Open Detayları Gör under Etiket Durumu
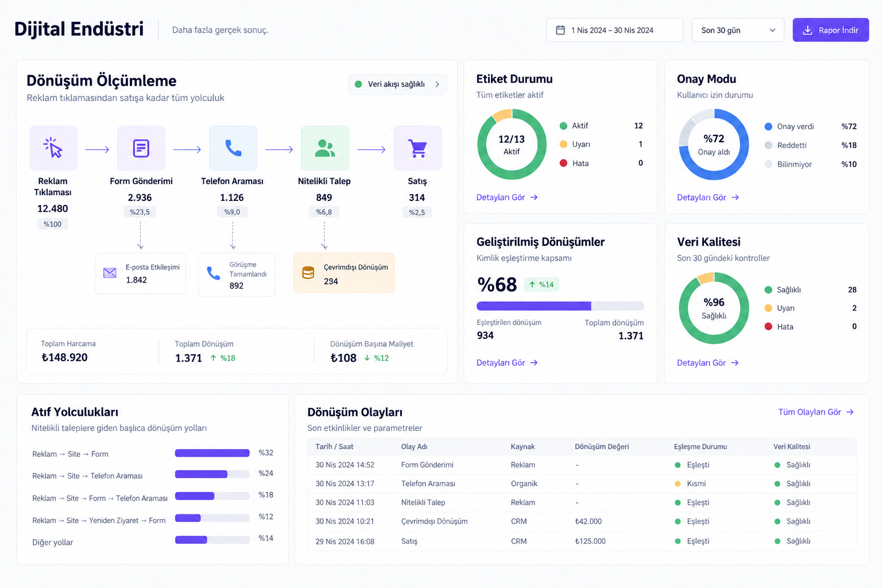Viewport: 882px width, 588px height. pos(507,198)
